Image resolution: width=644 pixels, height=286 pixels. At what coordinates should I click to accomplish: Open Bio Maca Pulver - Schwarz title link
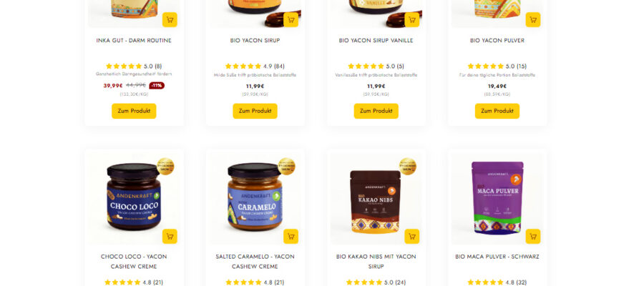(497, 257)
